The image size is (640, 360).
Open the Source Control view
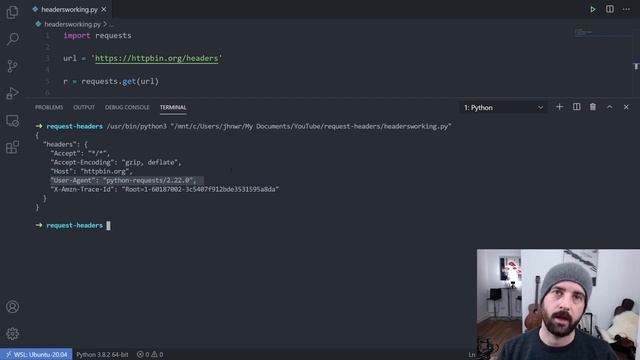tap(12, 66)
